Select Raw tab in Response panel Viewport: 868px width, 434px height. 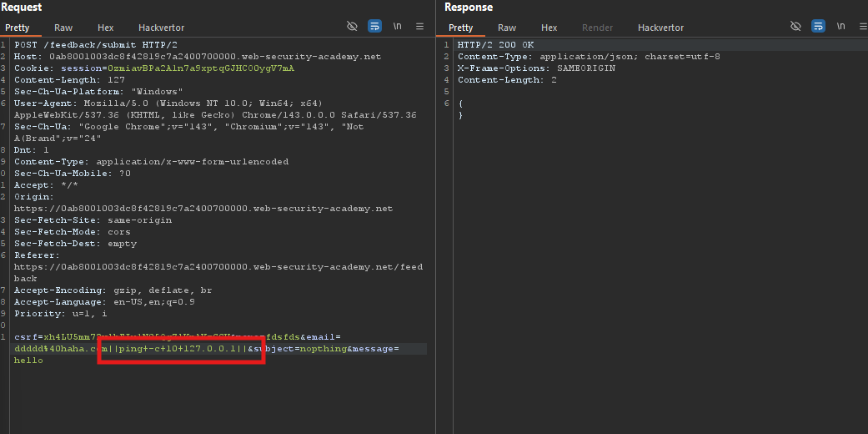[507, 28]
